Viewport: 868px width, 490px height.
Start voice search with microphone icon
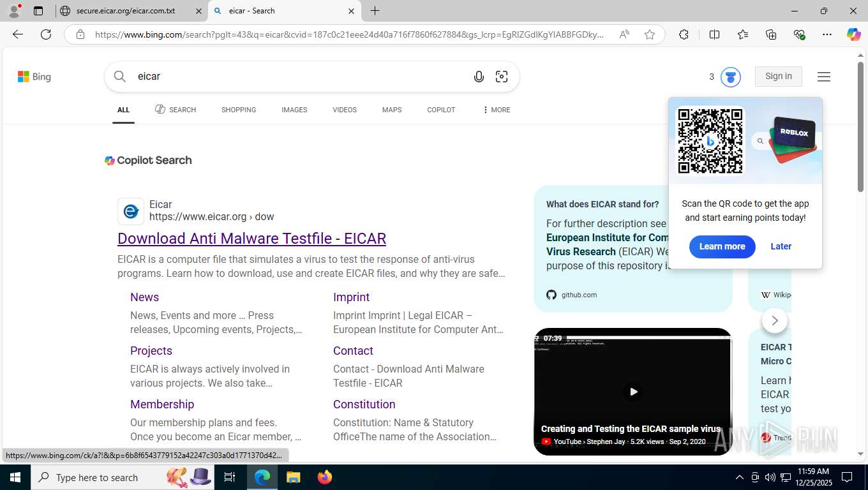[479, 77]
